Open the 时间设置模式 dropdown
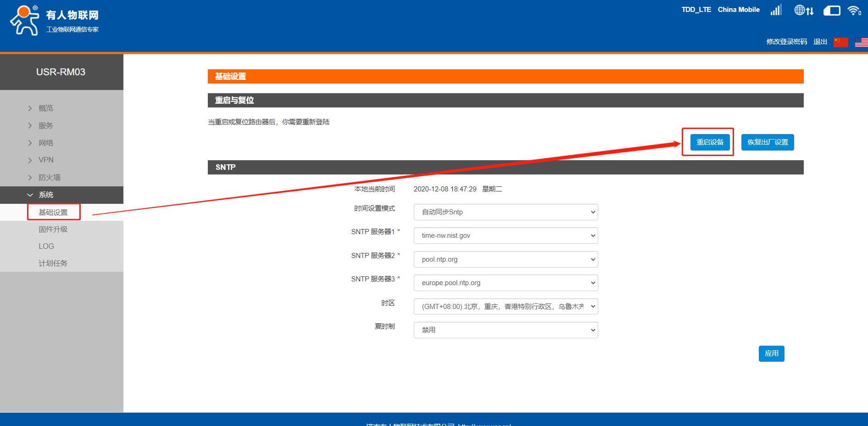Viewport: 868px width, 426px height. point(506,212)
